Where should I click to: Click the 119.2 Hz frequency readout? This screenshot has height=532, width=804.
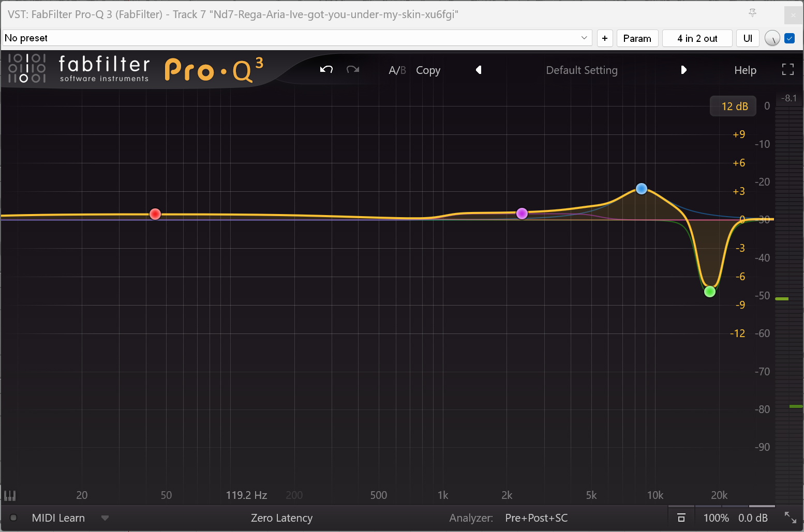pos(246,495)
